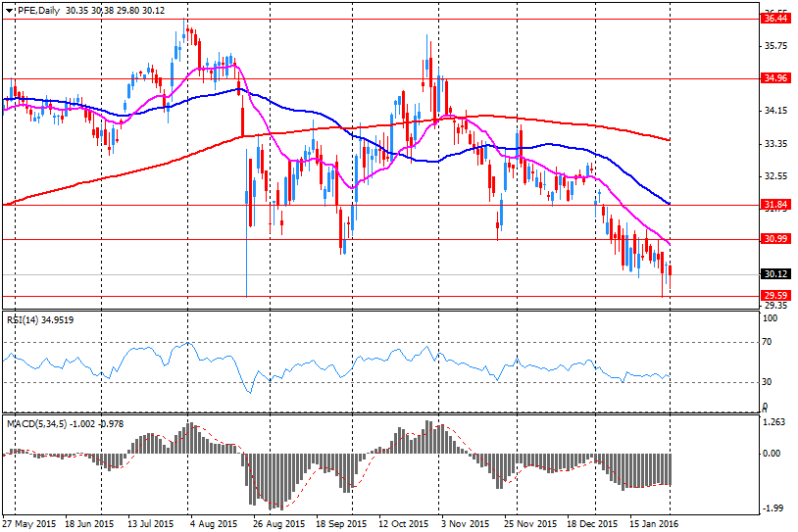Screen dimensions: 798x532
Task: Click the MACD 1.263 scale value
Action: [774, 422]
